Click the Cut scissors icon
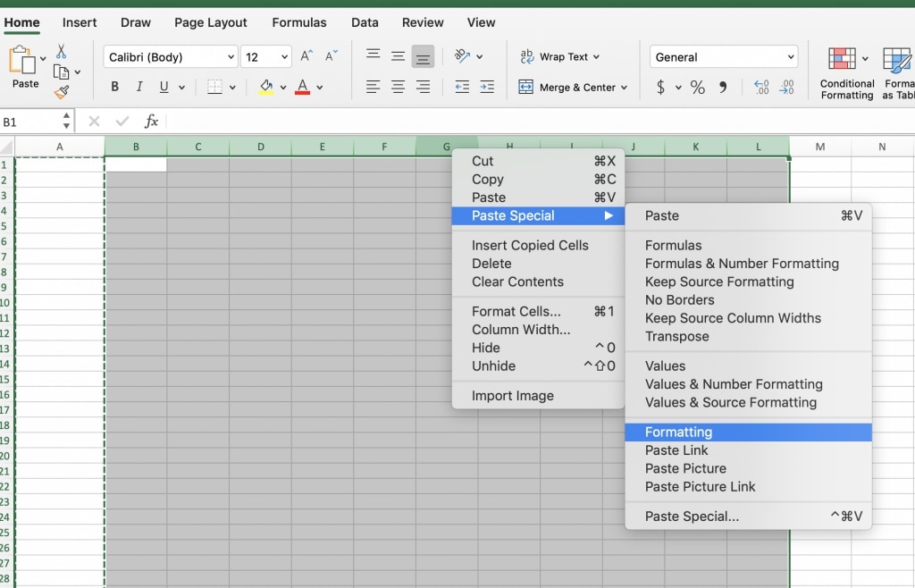 tap(61, 52)
